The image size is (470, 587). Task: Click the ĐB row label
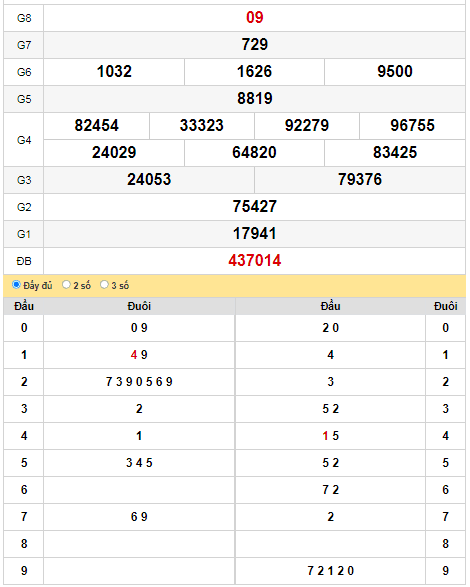tap(24, 261)
